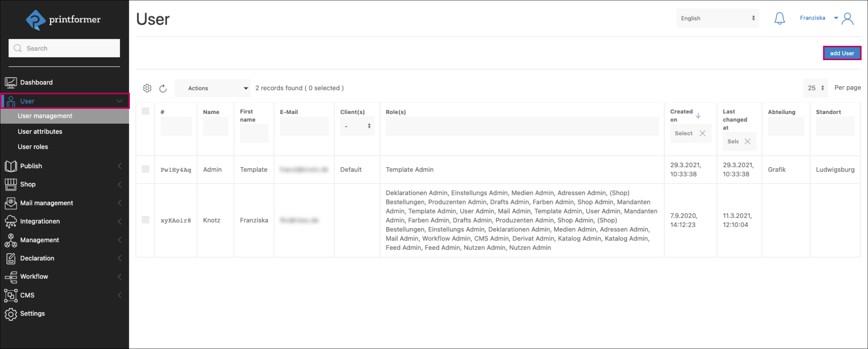Open the English language selector
The image size is (868, 349).
(717, 18)
